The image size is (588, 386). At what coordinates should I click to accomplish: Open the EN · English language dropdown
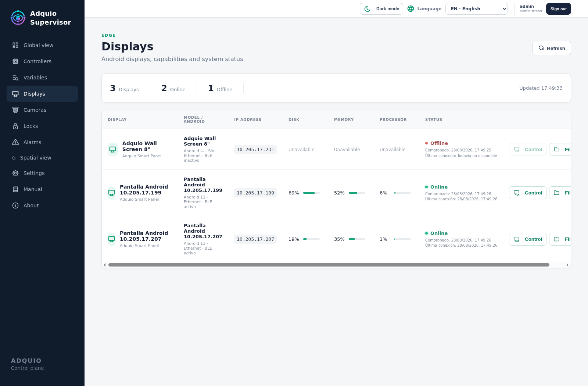click(x=477, y=9)
